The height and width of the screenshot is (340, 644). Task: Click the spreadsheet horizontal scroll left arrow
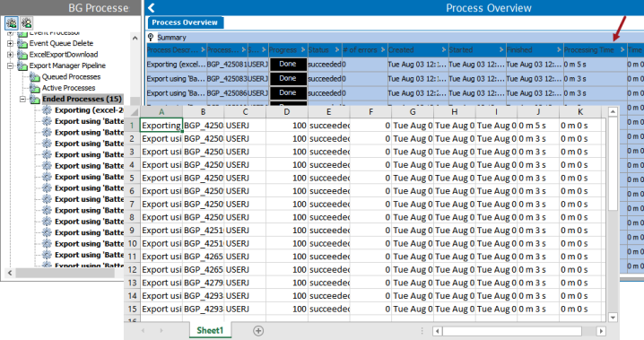click(438, 331)
